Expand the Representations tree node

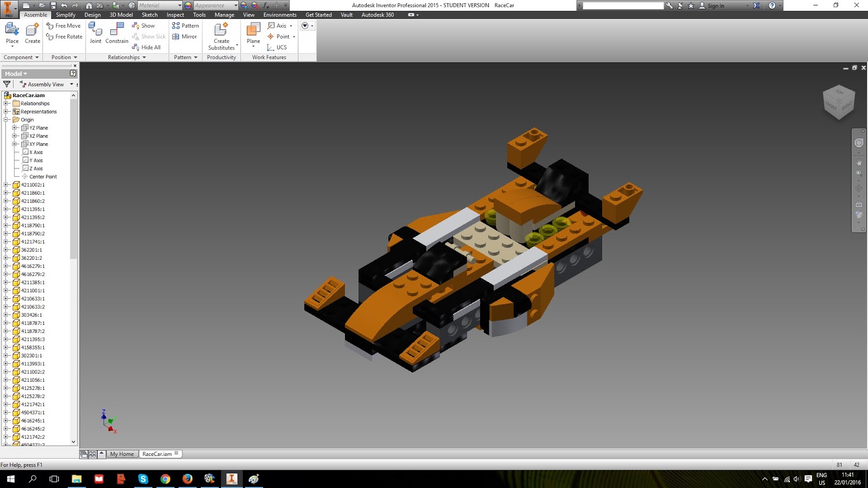[x=6, y=111]
